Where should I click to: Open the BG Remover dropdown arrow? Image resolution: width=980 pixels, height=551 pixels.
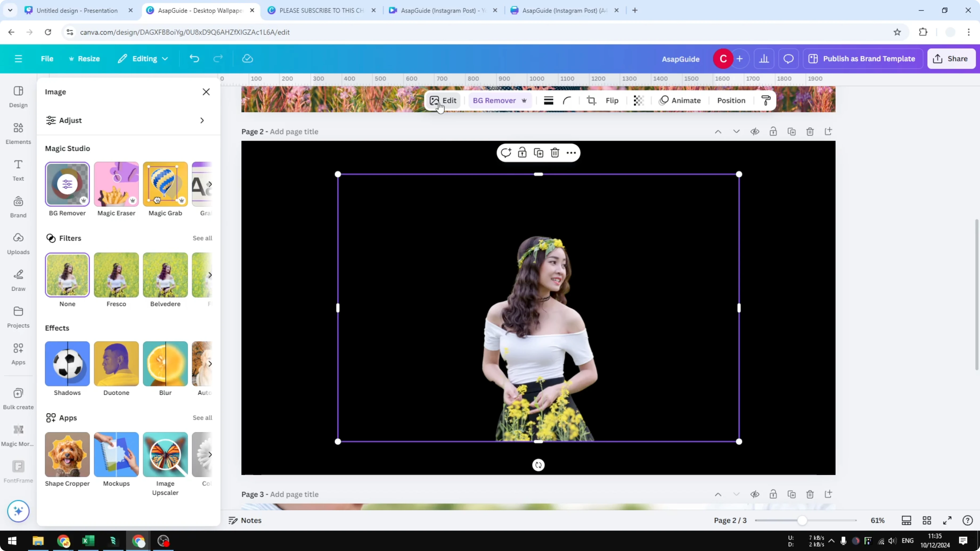point(524,100)
